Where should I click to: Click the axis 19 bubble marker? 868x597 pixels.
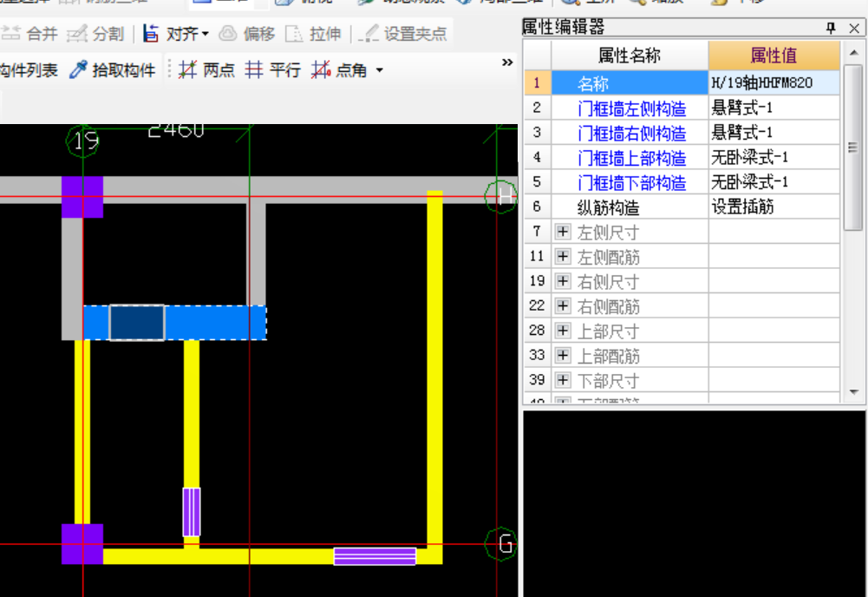click(x=83, y=141)
